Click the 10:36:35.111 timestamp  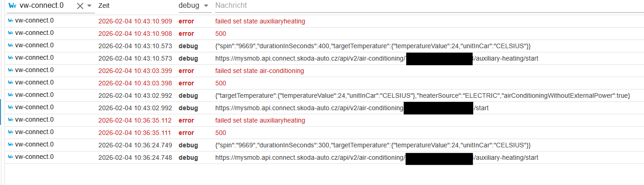(135, 133)
